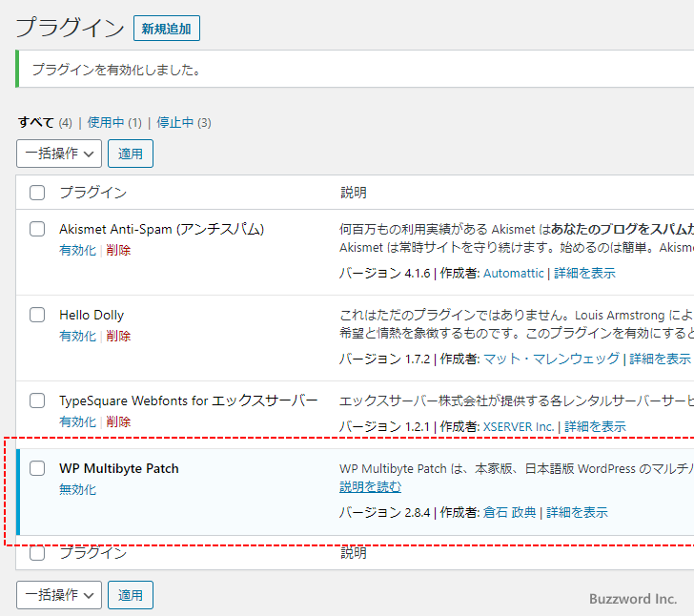This screenshot has width=694, height=616.
Task: Open the XSERVER Inc. author link
Action: (519, 427)
